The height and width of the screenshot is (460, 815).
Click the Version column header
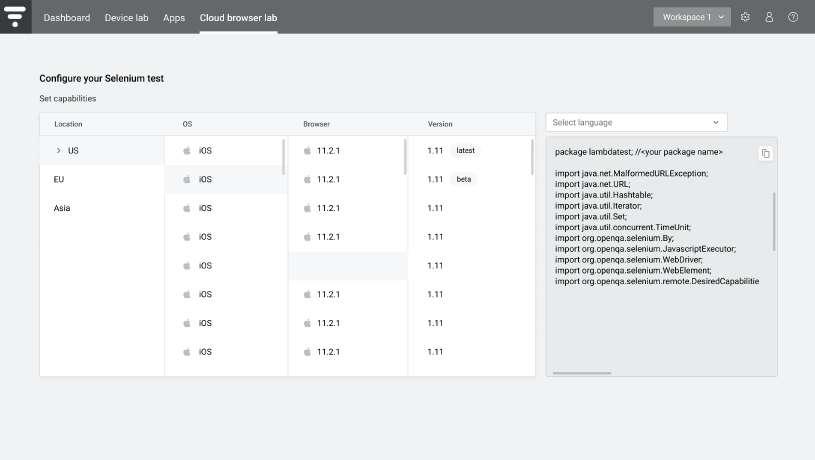coord(440,124)
